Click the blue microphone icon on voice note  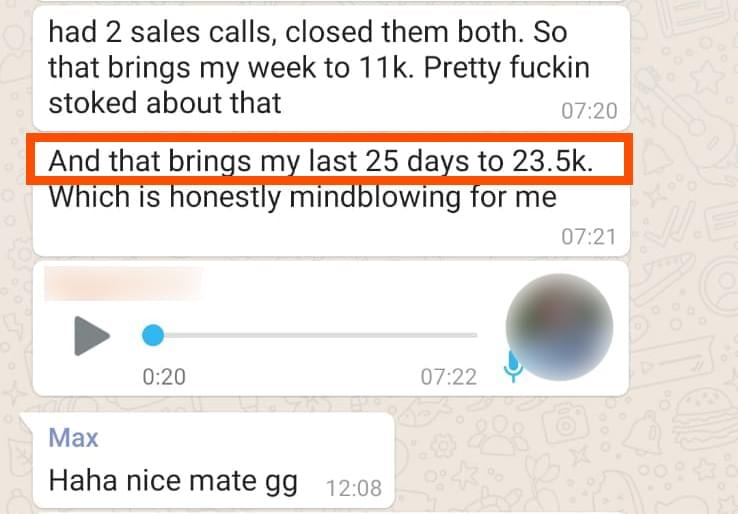tap(512, 366)
